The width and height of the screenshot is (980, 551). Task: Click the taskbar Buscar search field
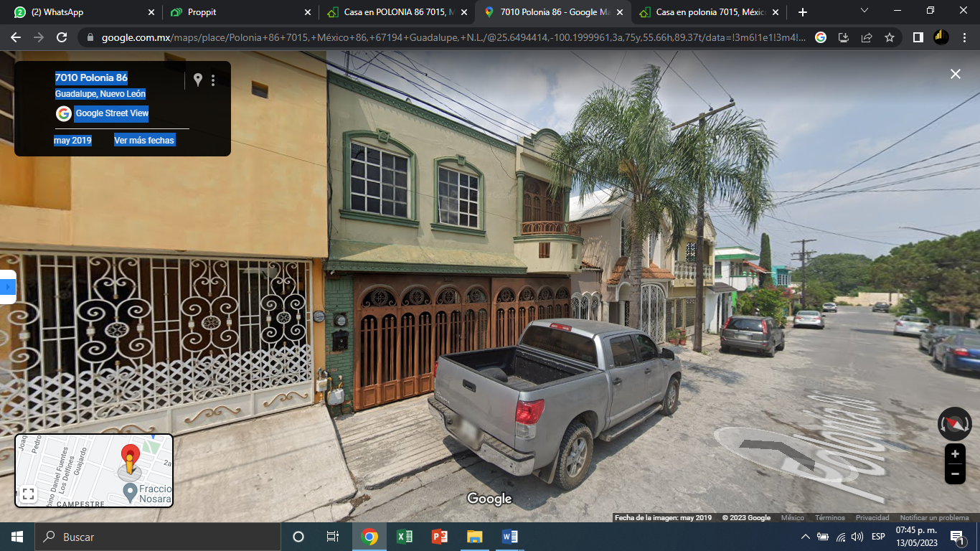click(x=157, y=537)
